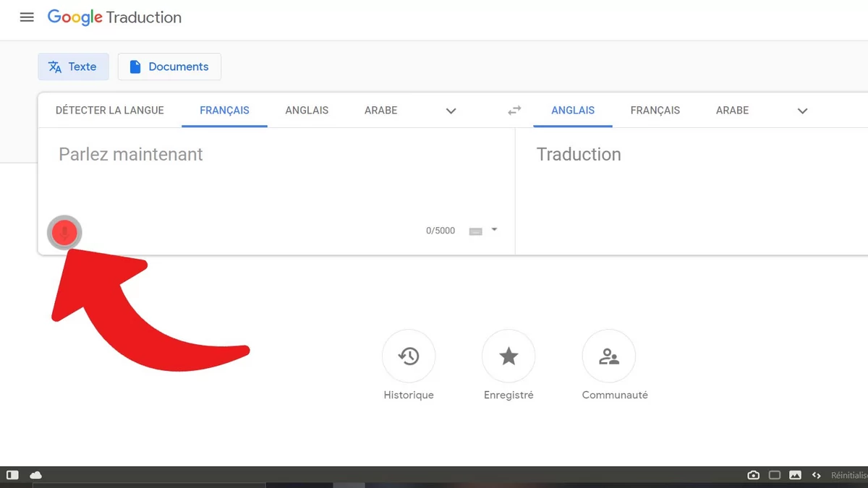Select DÉTECTER LA LANGUE source tab
Image resolution: width=868 pixels, height=488 pixels.
click(x=110, y=111)
